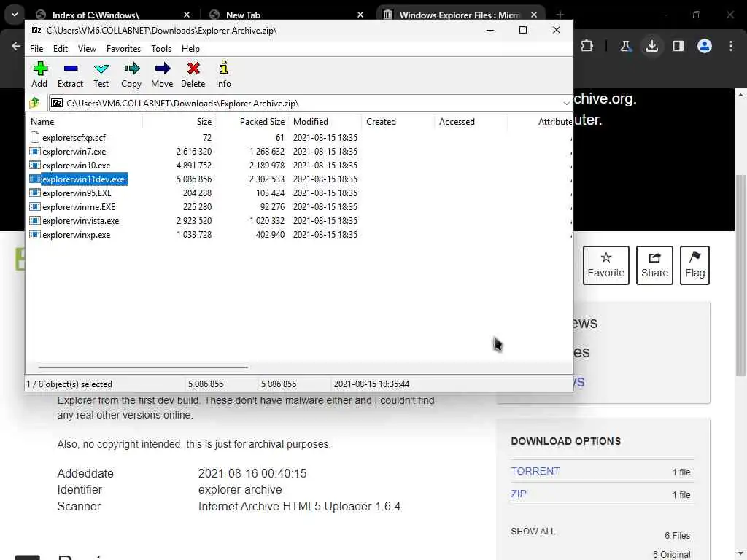The image size is (747, 560).
Task: Open the Favorites menu
Action: (123, 49)
